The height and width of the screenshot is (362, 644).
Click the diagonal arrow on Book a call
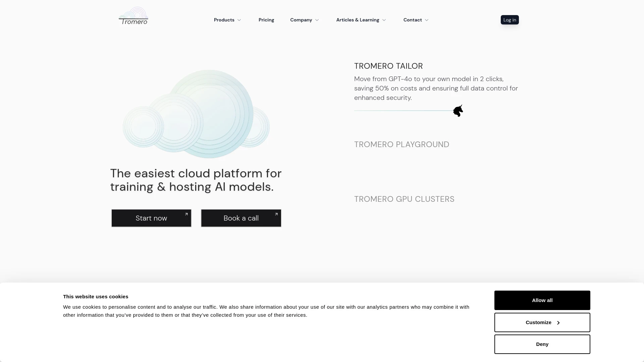coord(276,214)
